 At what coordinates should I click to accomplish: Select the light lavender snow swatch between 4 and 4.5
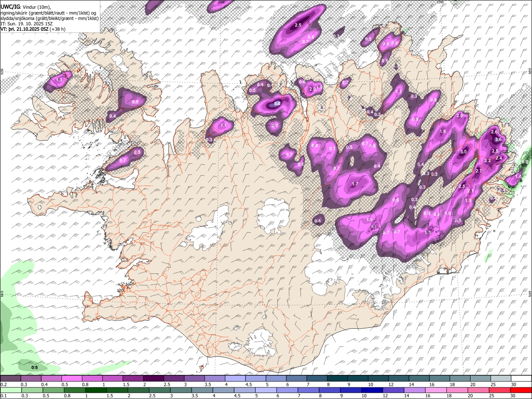click(235, 379)
